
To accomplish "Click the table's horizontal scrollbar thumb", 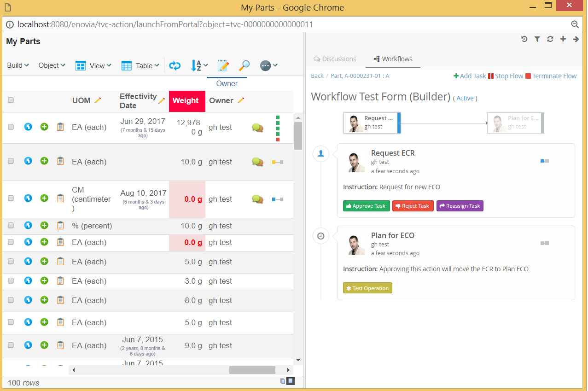I will [252, 370].
